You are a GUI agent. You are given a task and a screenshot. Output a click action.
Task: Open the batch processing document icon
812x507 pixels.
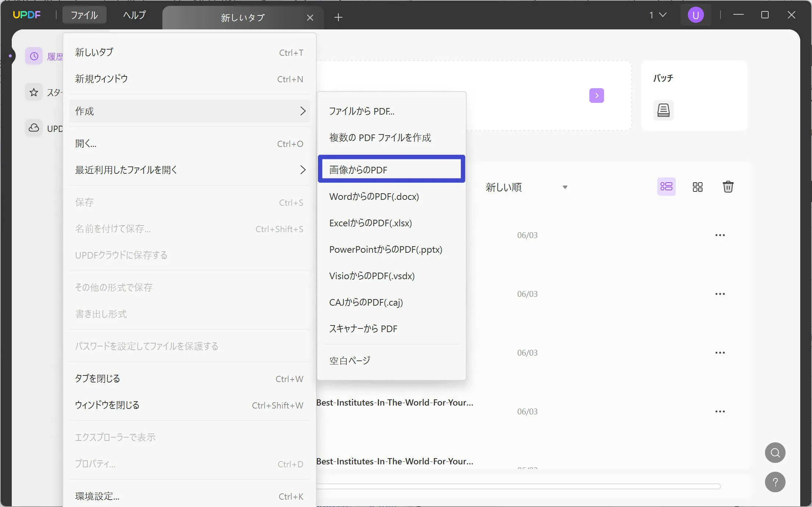point(664,110)
